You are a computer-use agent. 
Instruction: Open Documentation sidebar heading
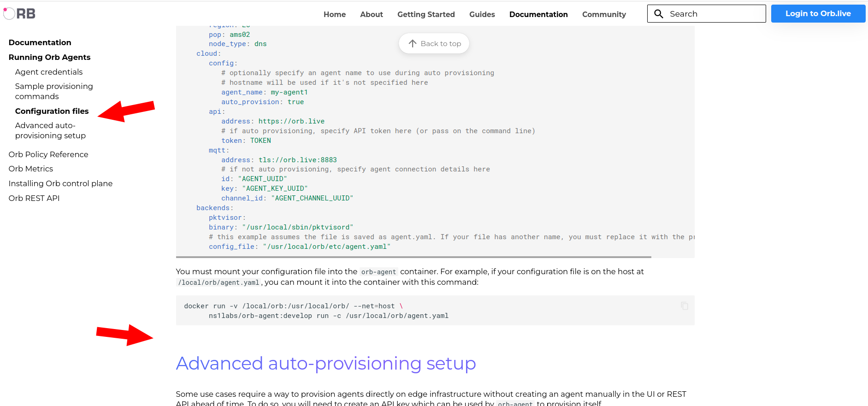pyautogui.click(x=40, y=42)
